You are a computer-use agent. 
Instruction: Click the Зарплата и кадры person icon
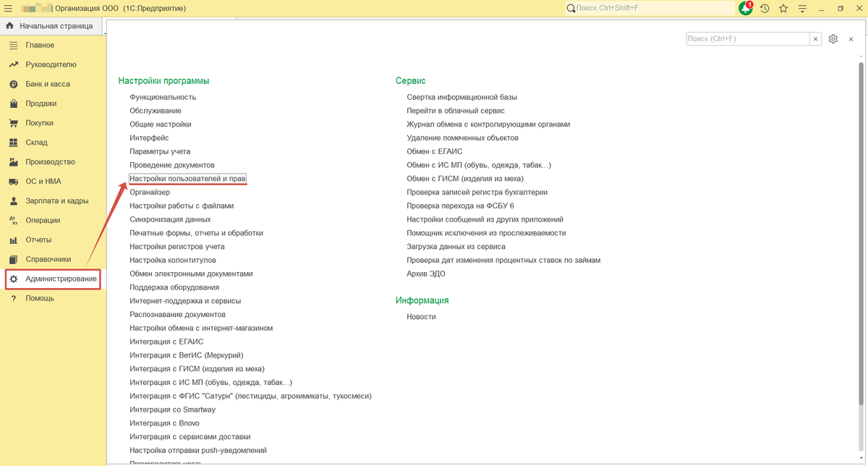click(13, 201)
